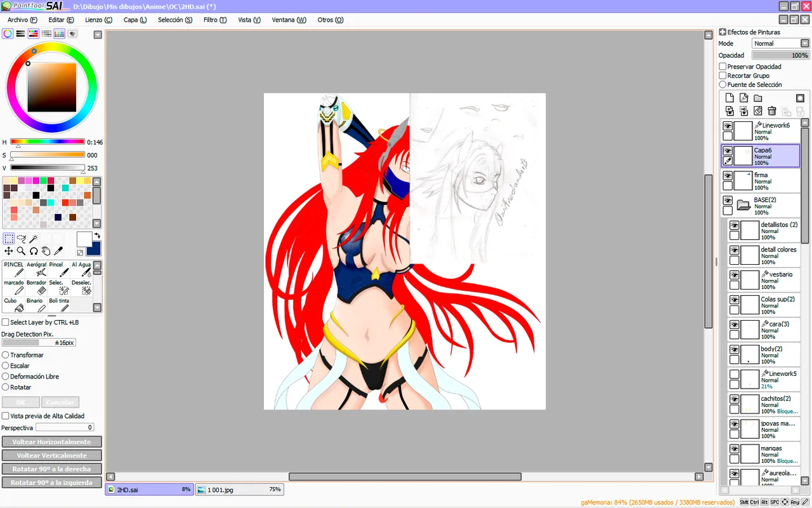Open the Archivo menu
812x508 pixels.
tap(22, 20)
